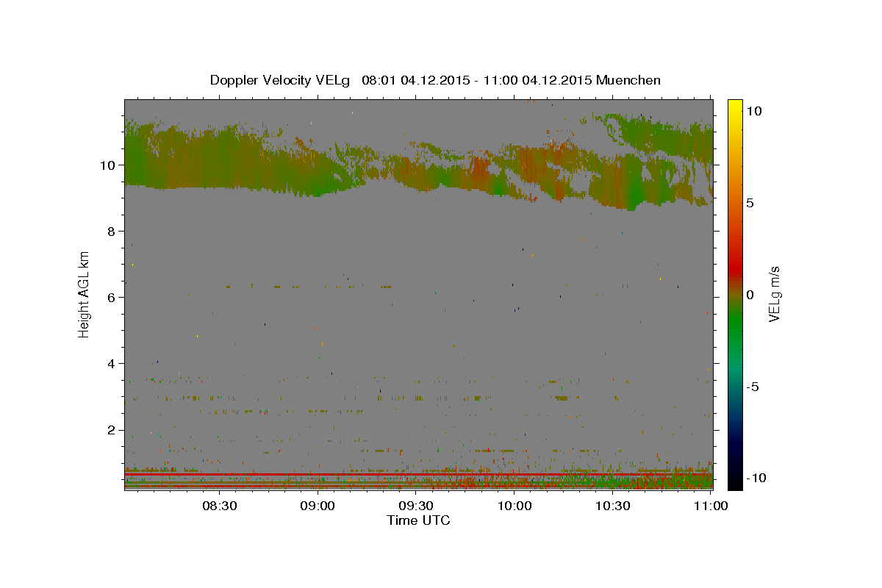Image resolution: width=882 pixels, height=588 pixels.
Task: Click the colorbar tick label '-10'
Action: tap(756, 478)
